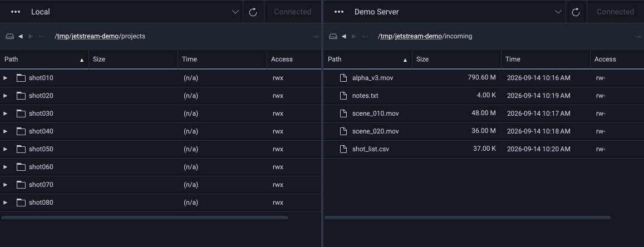The width and height of the screenshot is (644, 247).
Task: Click the file icon of notes.txt
Action: (x=343, y=96)
